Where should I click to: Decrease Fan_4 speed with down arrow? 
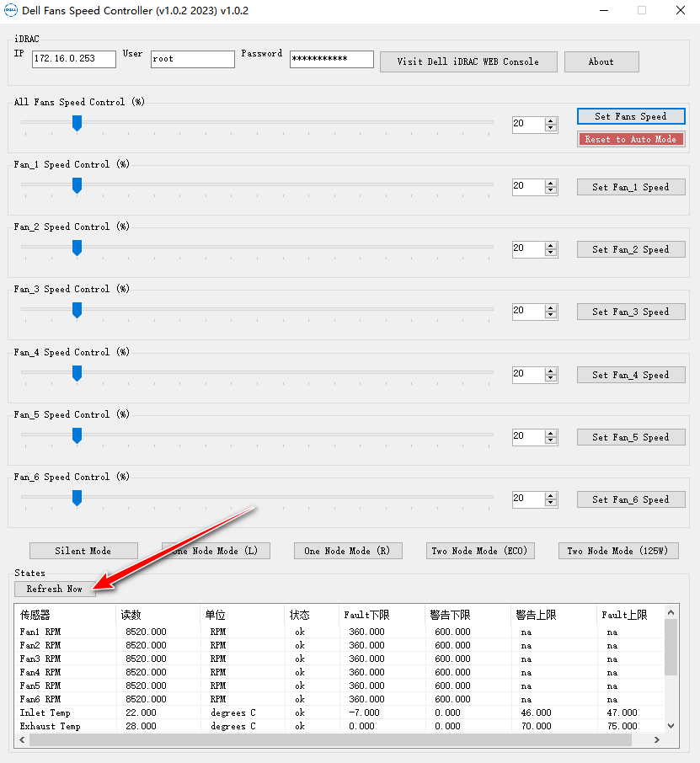(551, 378)
